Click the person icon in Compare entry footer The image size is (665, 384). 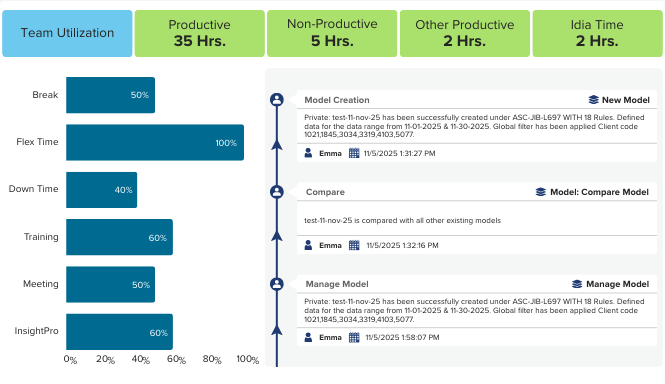click(308, 245)
